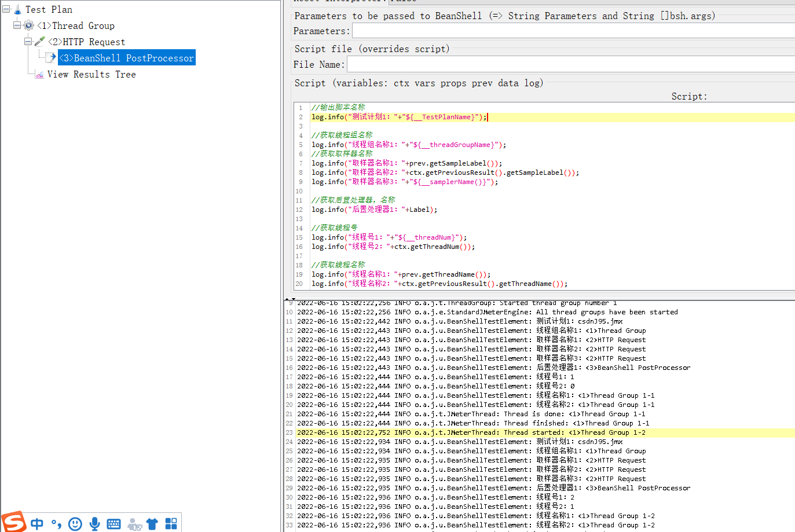
Task: Click log line '线程号1: 2'
Action: click(x=436, y=497)
